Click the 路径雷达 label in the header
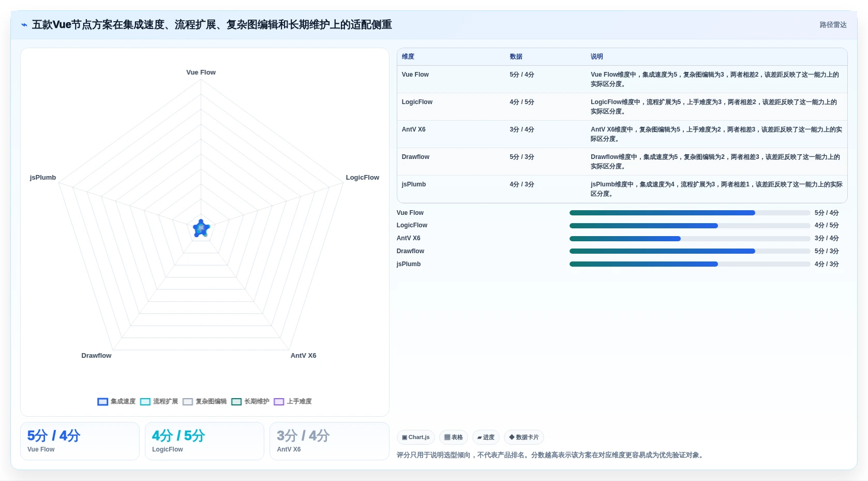868x481 pixels. tap(833, 25)
